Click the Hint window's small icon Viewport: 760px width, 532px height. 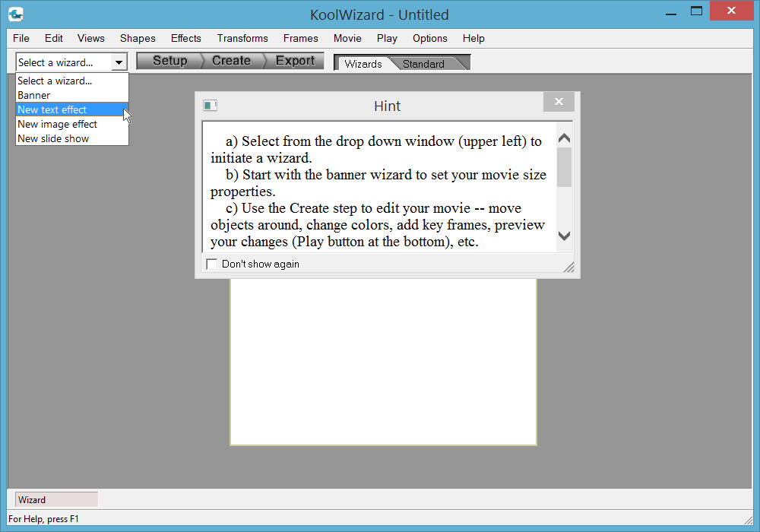tap(210, 105)
